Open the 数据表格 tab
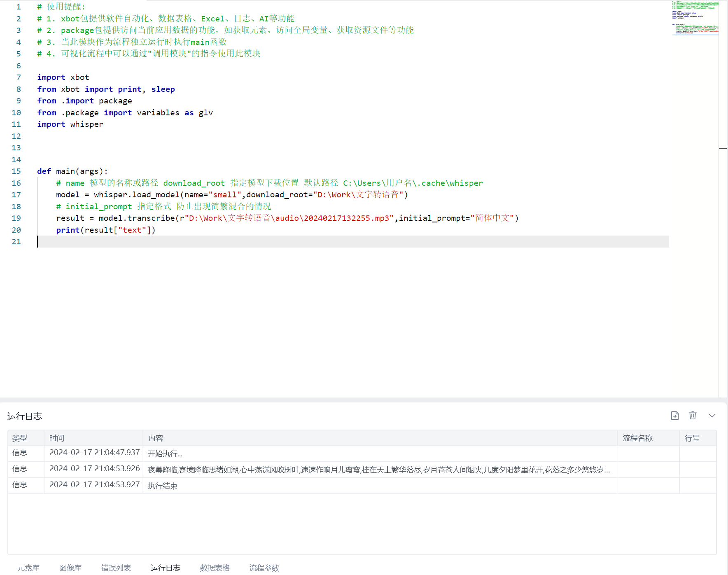Screen dimensions: 728x575 coord(215,568)
